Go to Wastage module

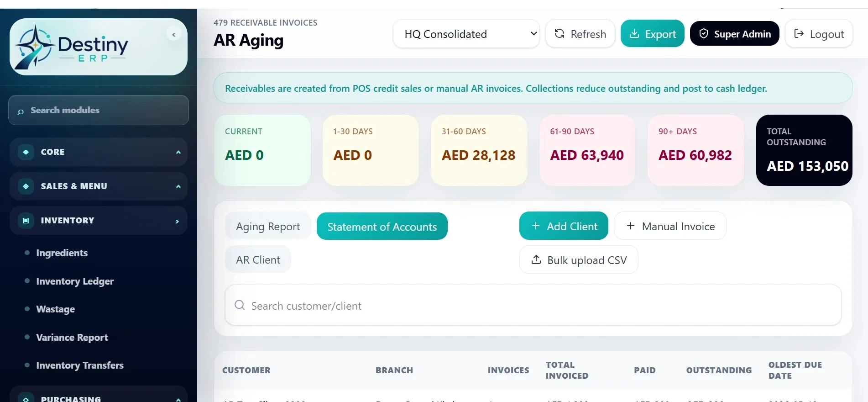coord(55,309)
